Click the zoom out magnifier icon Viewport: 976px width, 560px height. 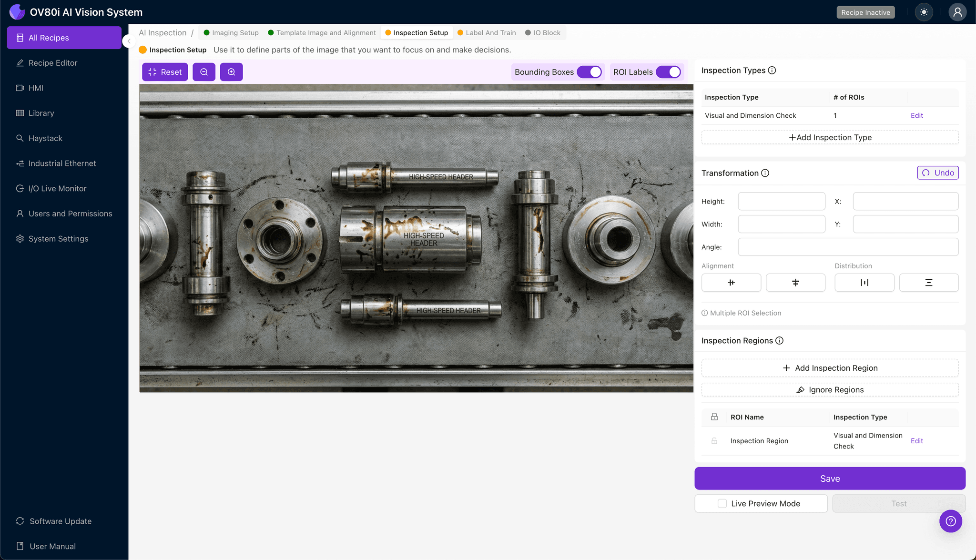point(204,72)
